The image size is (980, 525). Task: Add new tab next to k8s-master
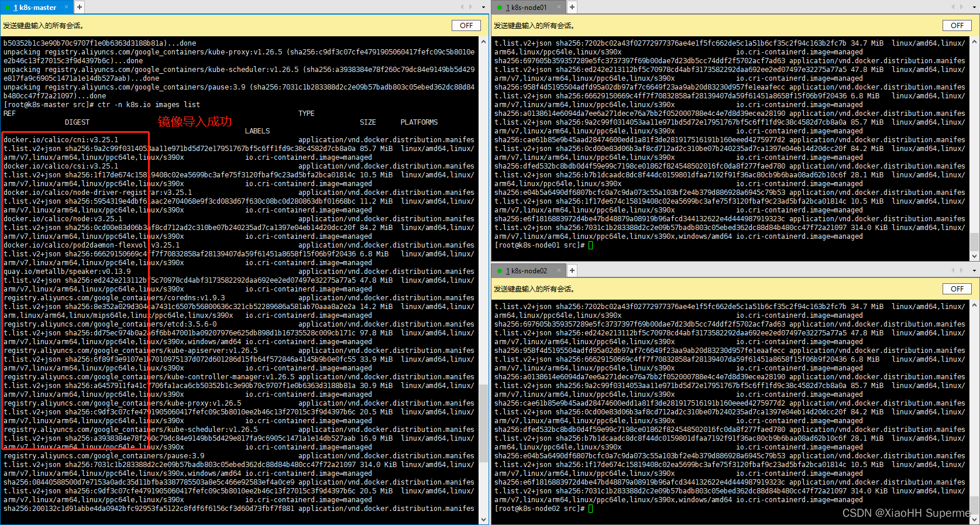click(x=80, y=7)
